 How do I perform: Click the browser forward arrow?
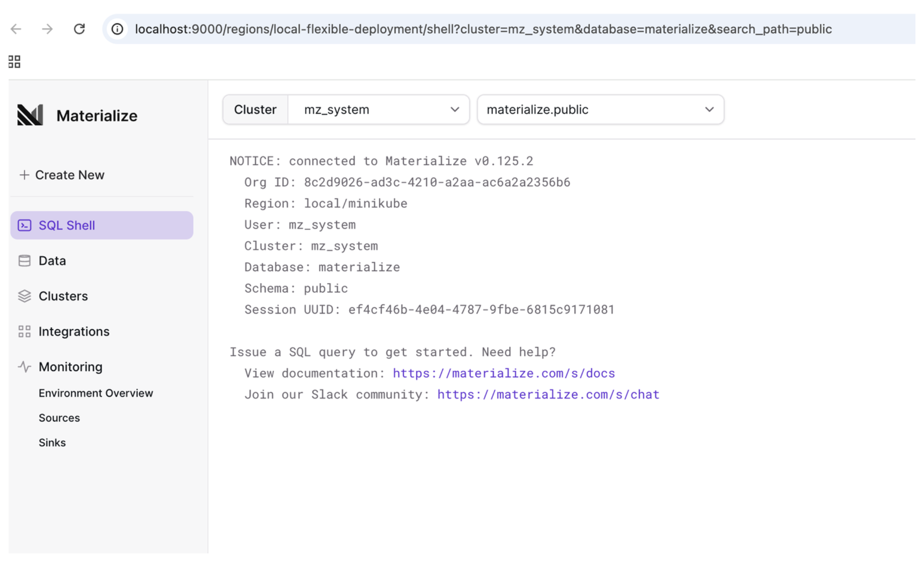pos(47,29)
